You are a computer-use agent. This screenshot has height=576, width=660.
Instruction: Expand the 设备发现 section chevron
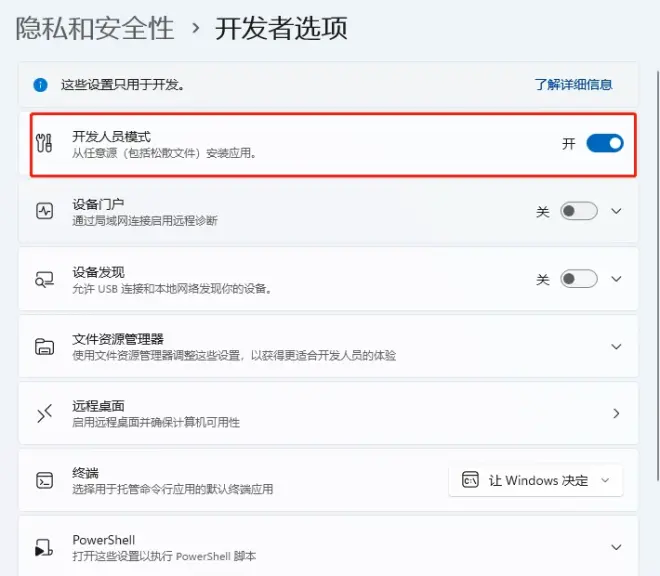tap(616, 279)
